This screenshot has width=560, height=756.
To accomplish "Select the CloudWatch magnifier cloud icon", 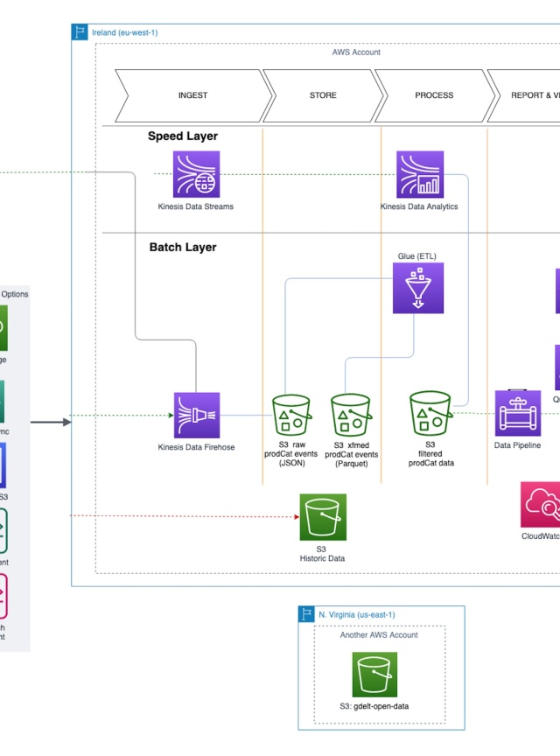I will [540, 504].
